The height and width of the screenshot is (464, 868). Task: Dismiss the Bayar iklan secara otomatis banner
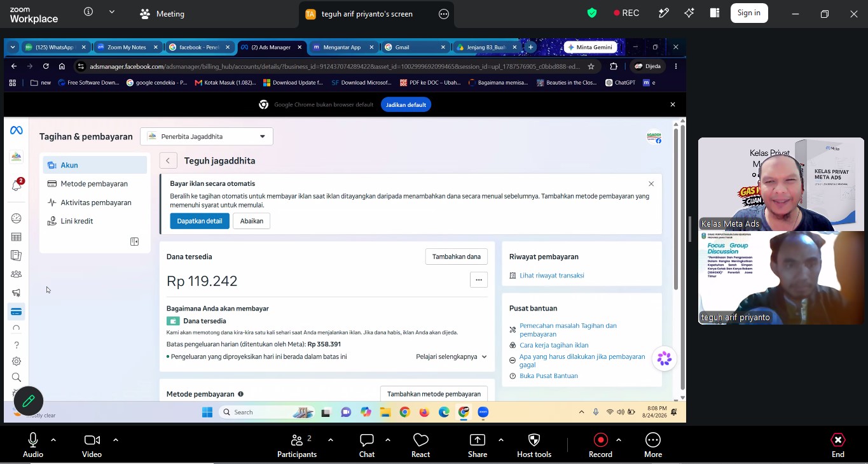click(x=651, y=184)
